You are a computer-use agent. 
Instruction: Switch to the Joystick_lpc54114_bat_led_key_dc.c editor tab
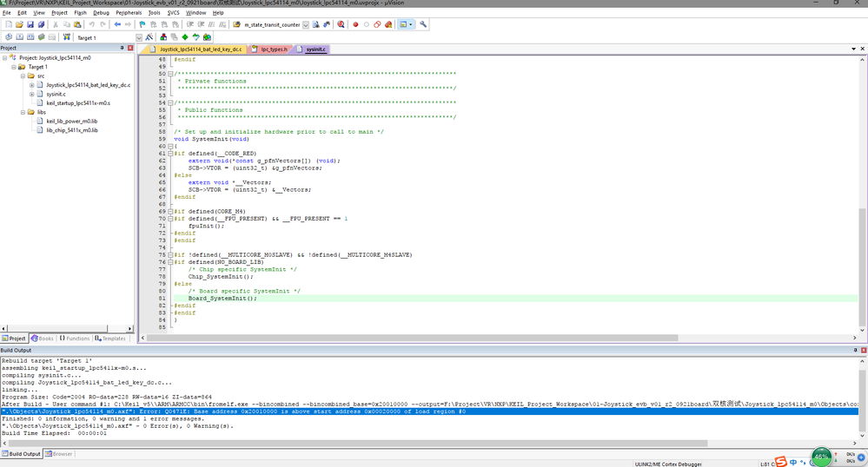pyautogui.click(x=196, y=49)
